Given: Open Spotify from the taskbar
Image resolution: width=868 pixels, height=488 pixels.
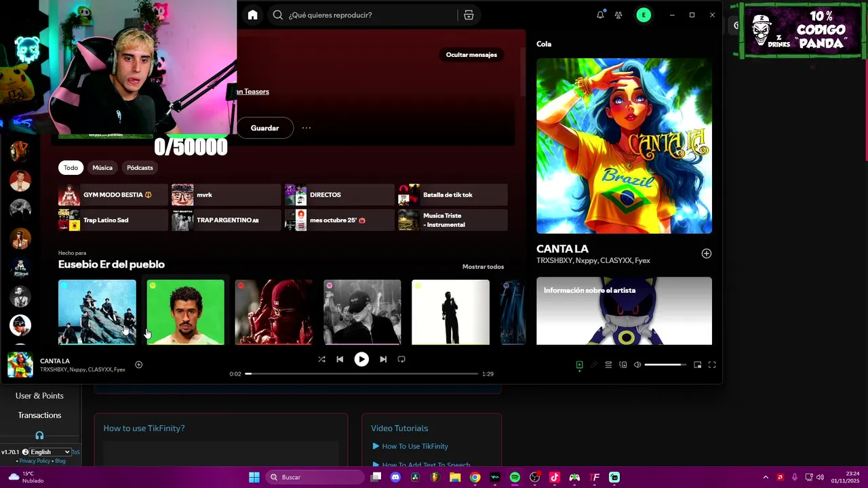Looking at the screenshot, I should [515, 477].
